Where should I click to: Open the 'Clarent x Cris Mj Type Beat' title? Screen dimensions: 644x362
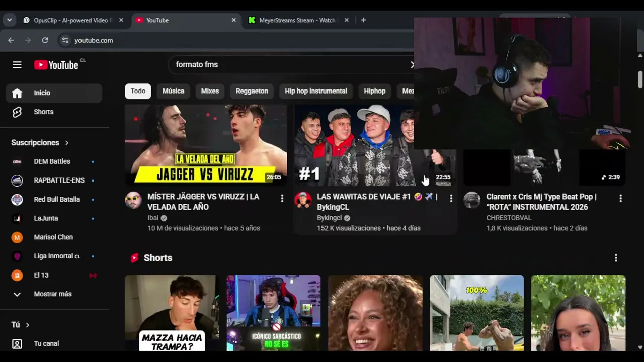click(541, 202)
